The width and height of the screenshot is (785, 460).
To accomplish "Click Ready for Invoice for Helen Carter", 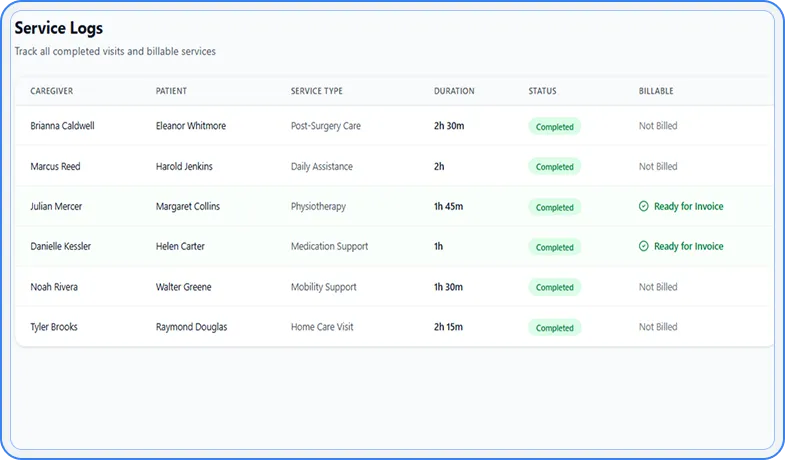I will pyautogui.click(x=688, y=247).
